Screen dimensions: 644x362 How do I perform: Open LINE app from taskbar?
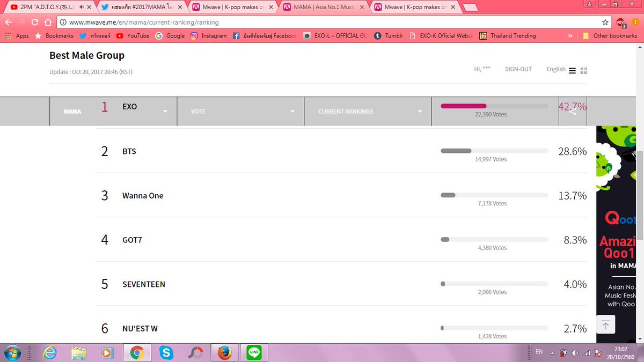(253, 352)
